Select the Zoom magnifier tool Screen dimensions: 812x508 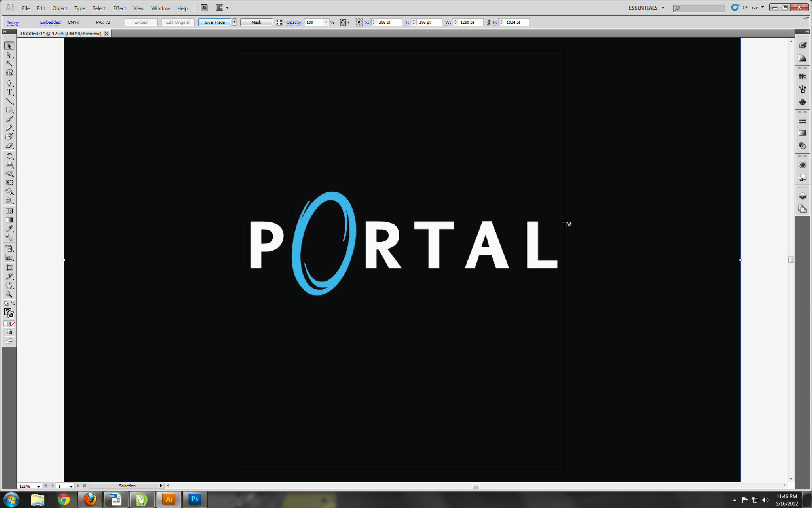(x=9, y=294)
